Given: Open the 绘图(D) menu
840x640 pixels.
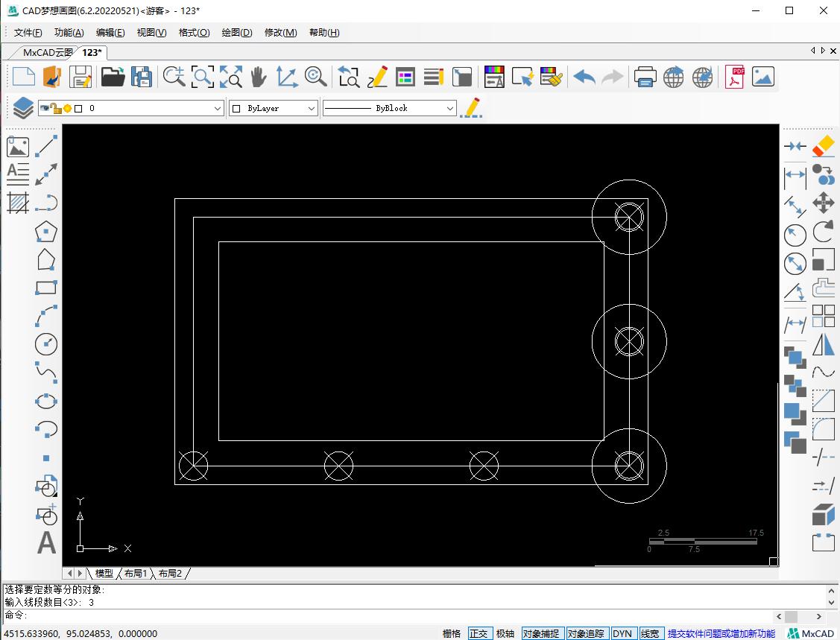Looking at the screenshot, I should pos(237,32).
